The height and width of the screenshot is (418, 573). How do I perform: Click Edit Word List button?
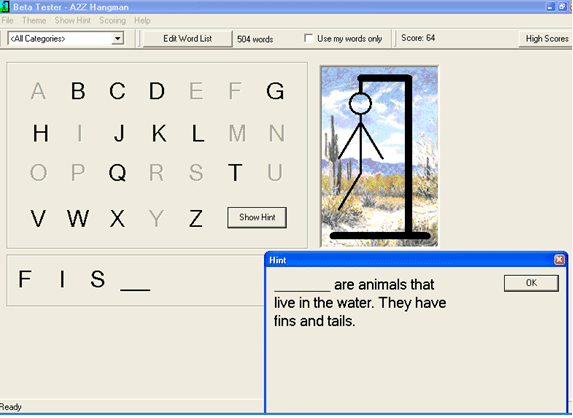(187, 39)
